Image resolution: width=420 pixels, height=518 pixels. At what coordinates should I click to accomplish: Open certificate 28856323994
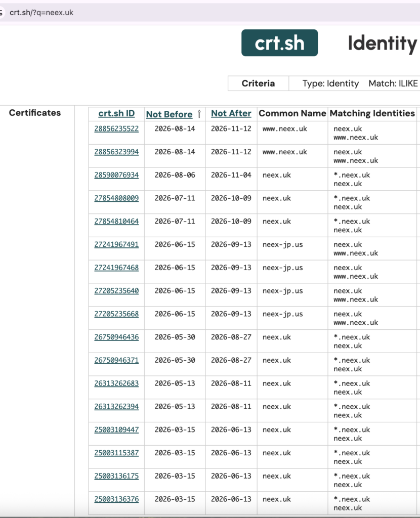click(x=116, y=152)
